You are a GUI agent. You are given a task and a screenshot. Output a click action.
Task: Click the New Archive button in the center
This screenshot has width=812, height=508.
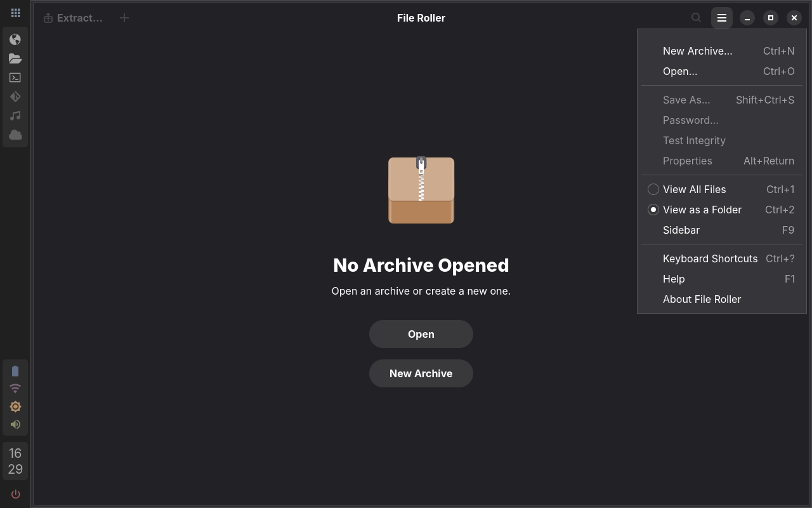pyautogui.click(x=421, y=373)
